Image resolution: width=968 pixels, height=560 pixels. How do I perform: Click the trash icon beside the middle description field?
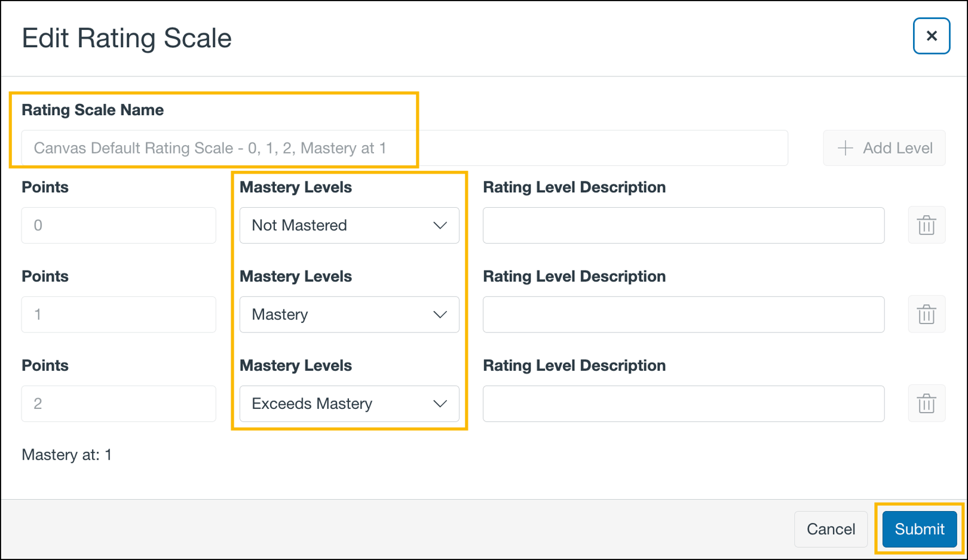click(926, 315)
